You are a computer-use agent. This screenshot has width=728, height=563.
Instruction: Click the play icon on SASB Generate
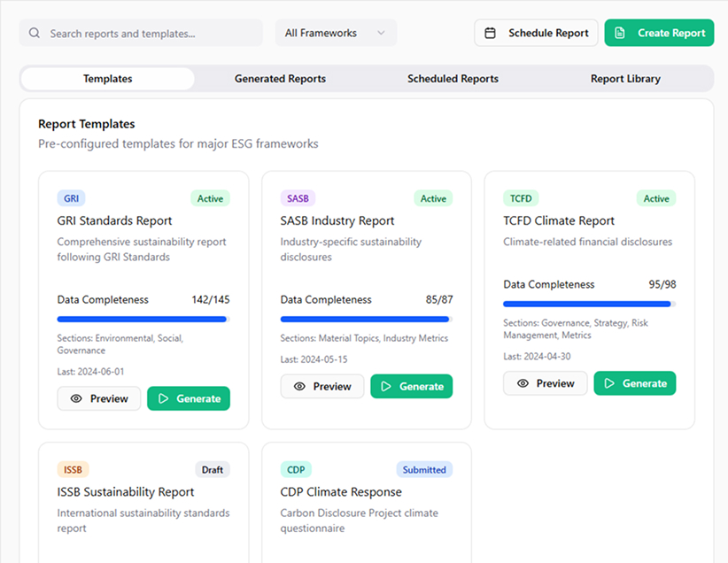(x=386, y=387)
